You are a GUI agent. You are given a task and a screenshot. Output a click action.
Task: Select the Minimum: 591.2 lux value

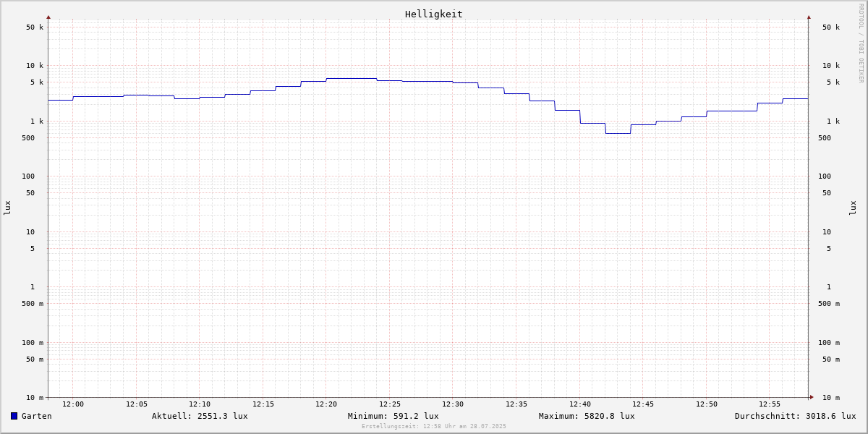393,416
